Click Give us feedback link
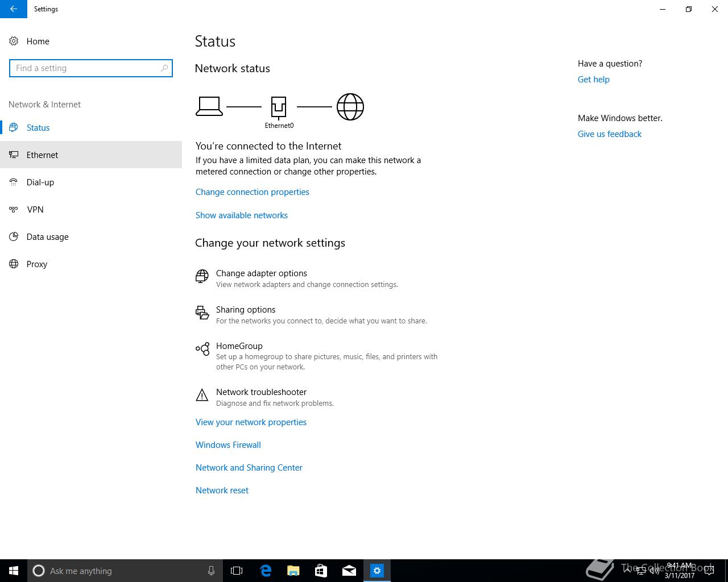This screenshot has width=728, height=582. 610,134
